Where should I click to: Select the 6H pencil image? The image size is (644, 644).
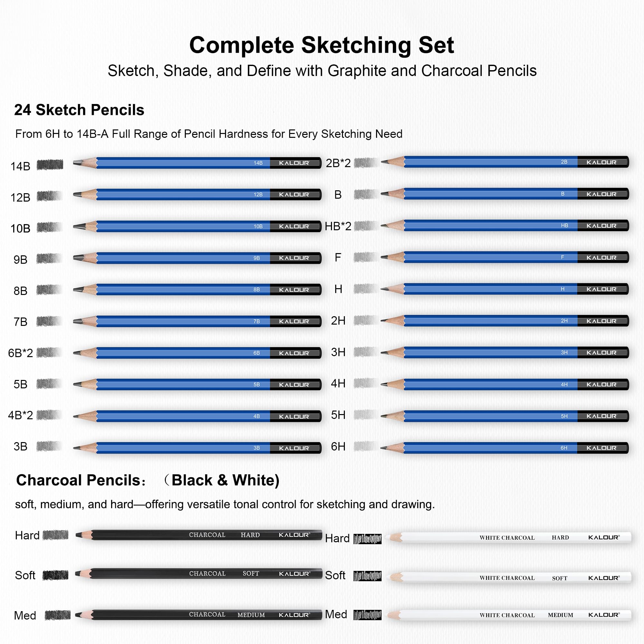tap(504, 448)
